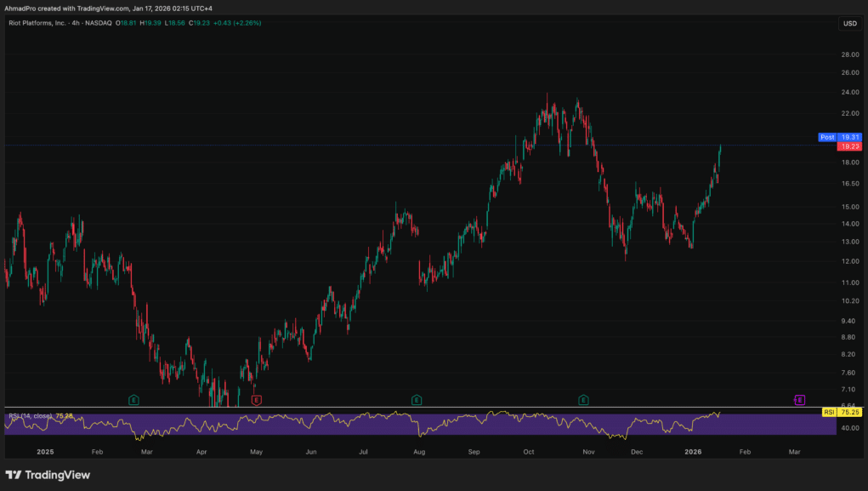Click the TradingView logo
868x491 pixels.
pyautogui.click(x=48, y=475)
